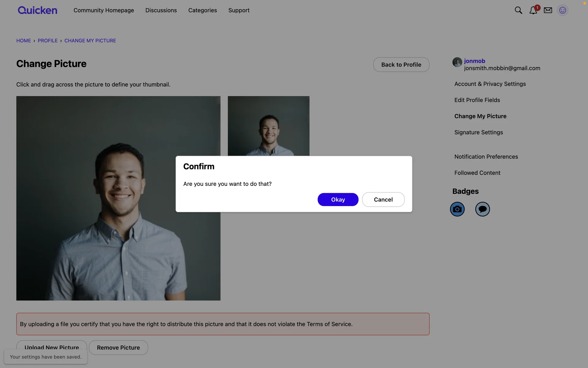Viewport: 588px width, 368px height.
Task: Confirm by pressing Okay
Action: point(338,200)
